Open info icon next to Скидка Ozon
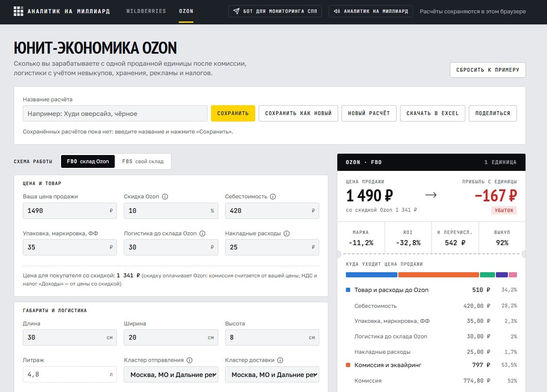Viewport: 547px width, 392px height. click(x=165, y=197)
